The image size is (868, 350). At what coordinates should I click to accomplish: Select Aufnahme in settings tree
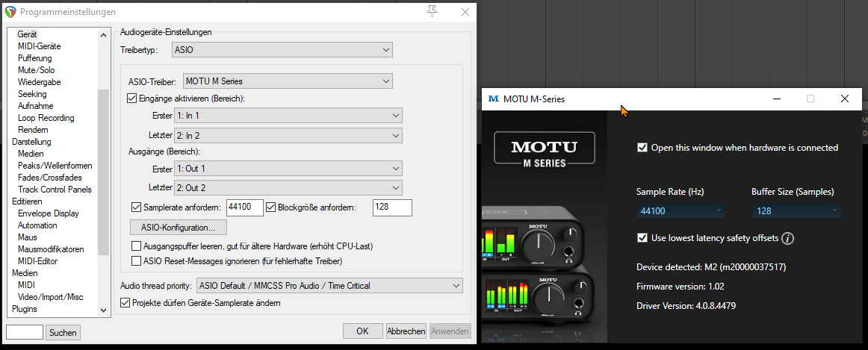[35, 106]
